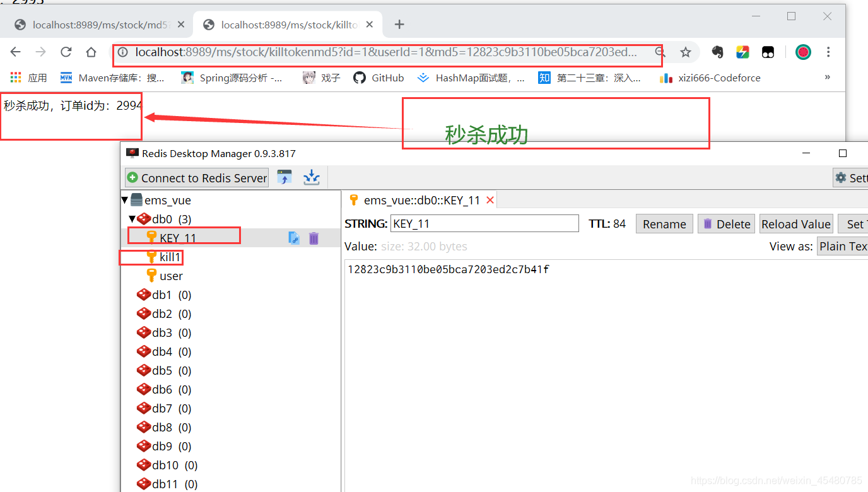The width and height of the screenshot is (868, 492).
Task: Click the value text 12823c9b3110be05bca7203ed2c7b41f
Action: [449, 269]
